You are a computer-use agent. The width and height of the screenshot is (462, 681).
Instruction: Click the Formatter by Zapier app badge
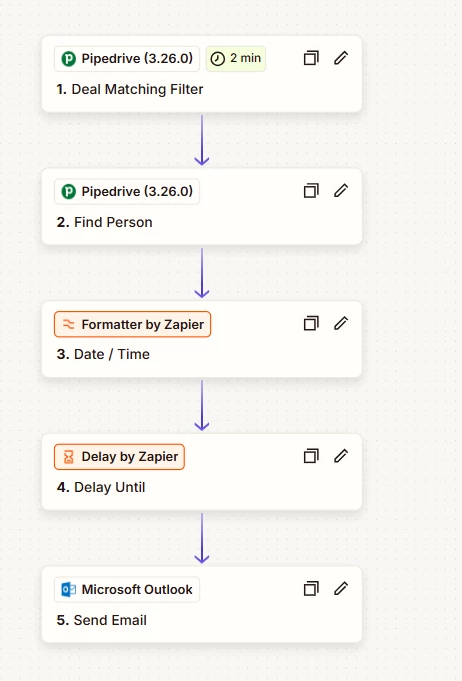click(132, 324)
